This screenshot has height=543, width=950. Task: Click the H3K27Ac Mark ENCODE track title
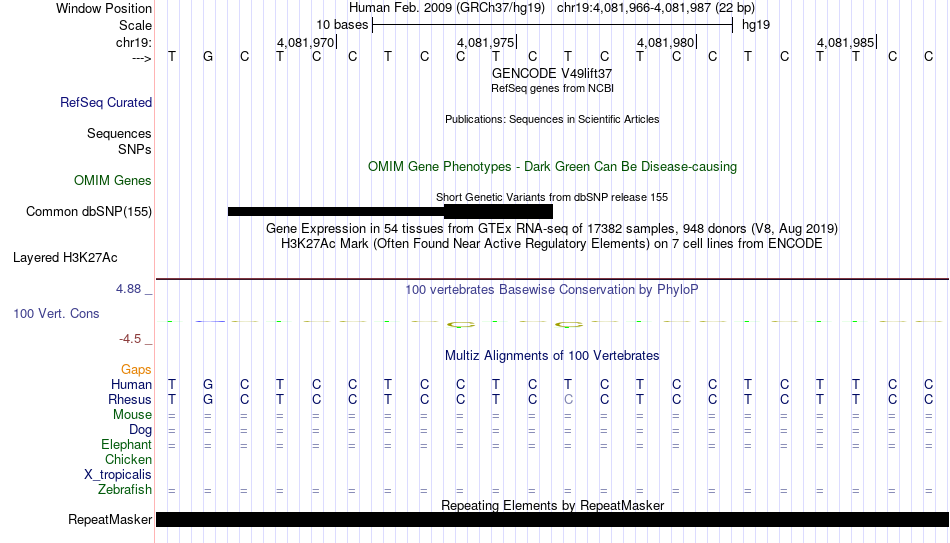552,244
